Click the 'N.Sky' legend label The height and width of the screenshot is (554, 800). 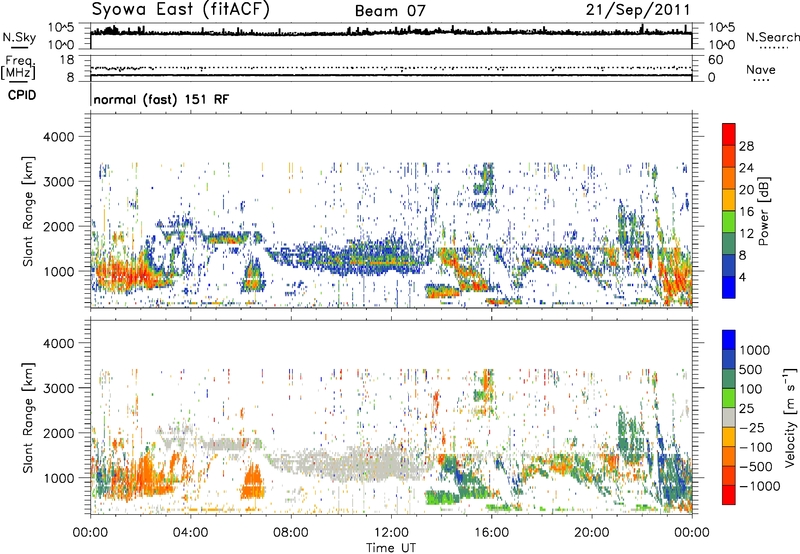pos(19,37)
